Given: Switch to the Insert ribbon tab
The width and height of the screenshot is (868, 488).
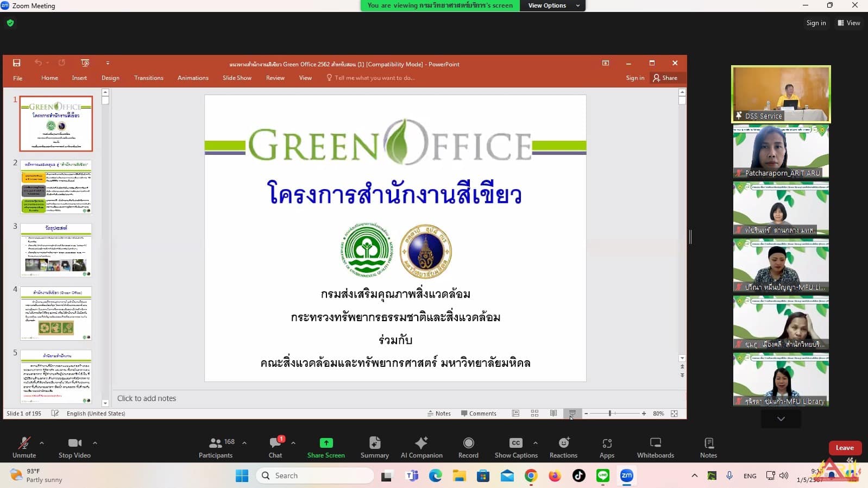Looking at the screenshot, I should 79,78.
